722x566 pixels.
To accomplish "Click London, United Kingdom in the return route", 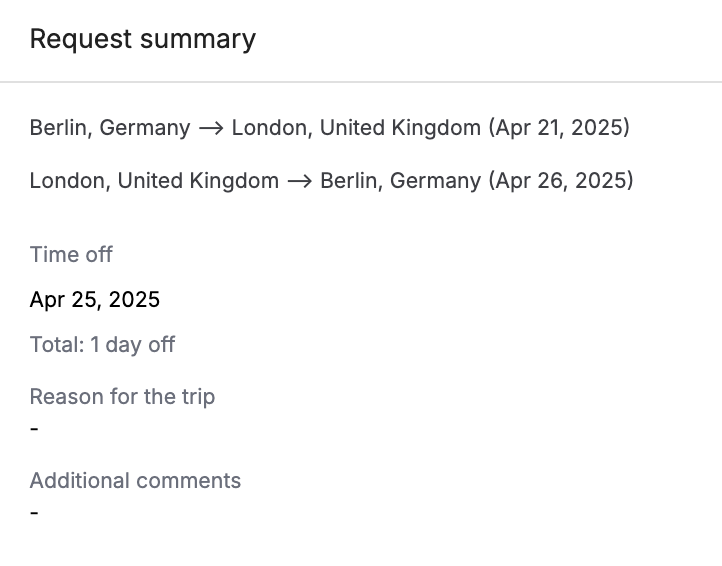I will pyautogui.click(x=154, y=181).
